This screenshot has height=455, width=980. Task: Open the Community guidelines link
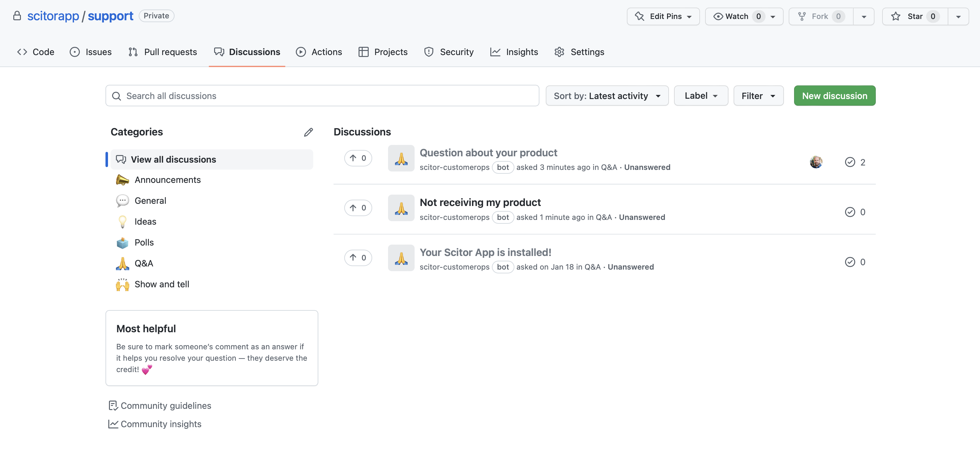(166, 406)
